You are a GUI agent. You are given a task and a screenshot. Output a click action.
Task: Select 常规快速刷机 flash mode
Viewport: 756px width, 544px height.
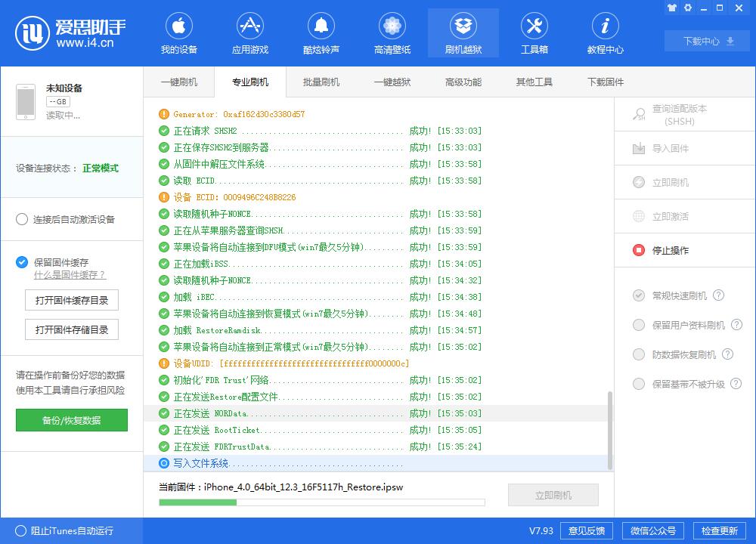click(639, 295)
